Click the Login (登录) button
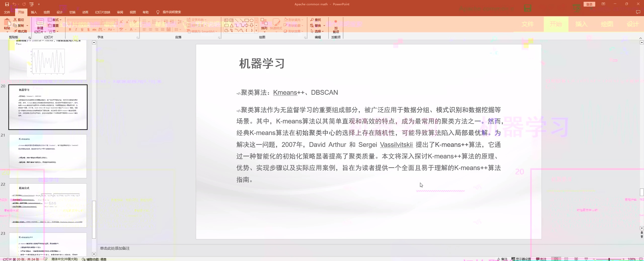644x261 pixels. pyautogui.click(x=589, y=4)
